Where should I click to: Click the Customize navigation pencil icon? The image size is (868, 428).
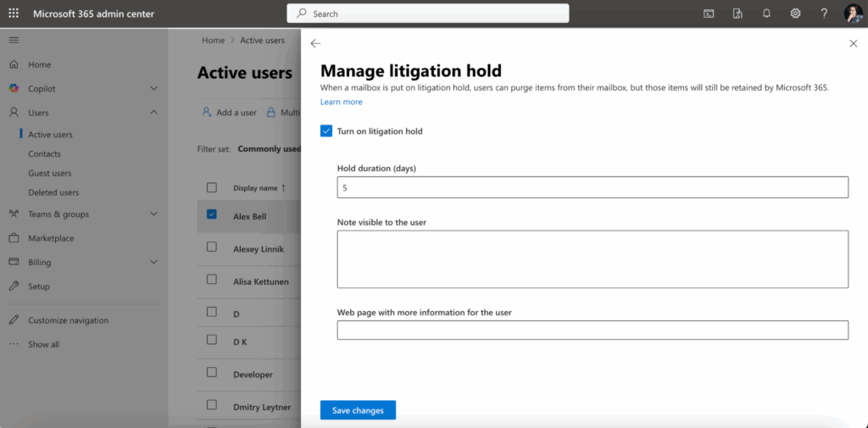point(14,320)
